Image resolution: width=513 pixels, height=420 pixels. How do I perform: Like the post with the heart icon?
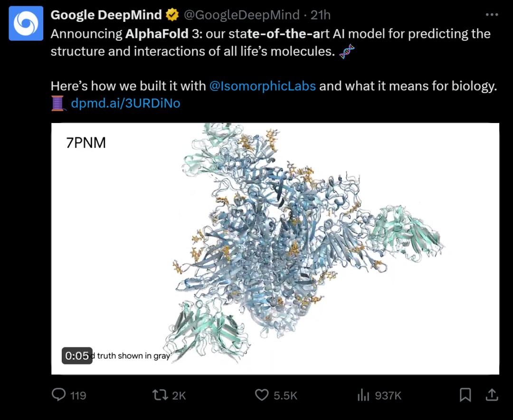tap(262, 395)
